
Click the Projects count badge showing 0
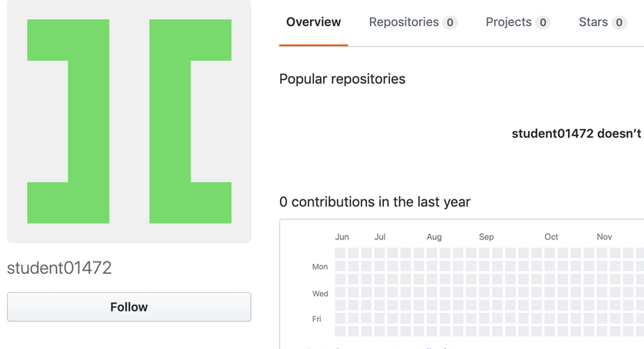(x=543, y=22)
